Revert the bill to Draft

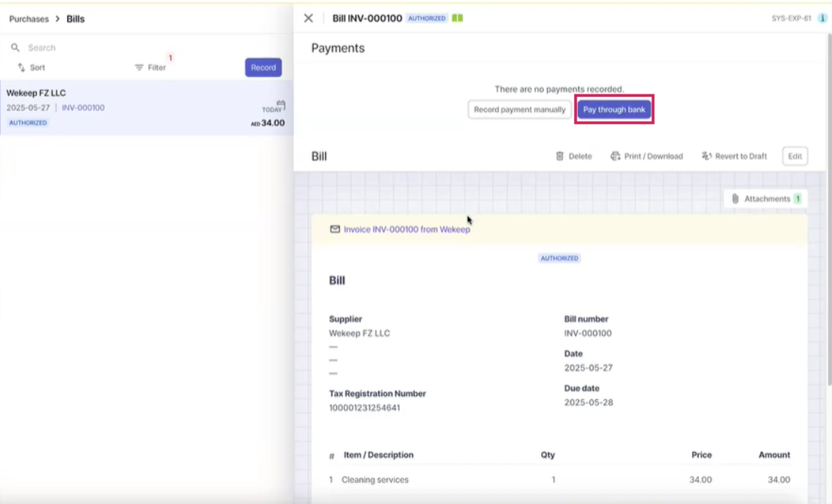coord(735,156)
